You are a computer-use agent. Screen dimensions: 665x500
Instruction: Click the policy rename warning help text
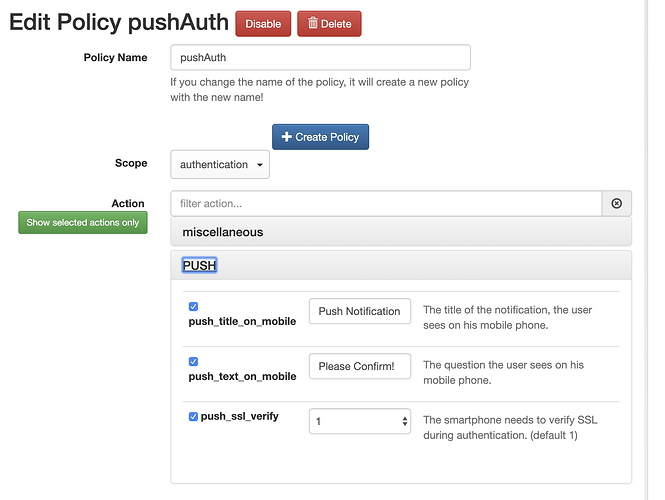pos(319,89)
